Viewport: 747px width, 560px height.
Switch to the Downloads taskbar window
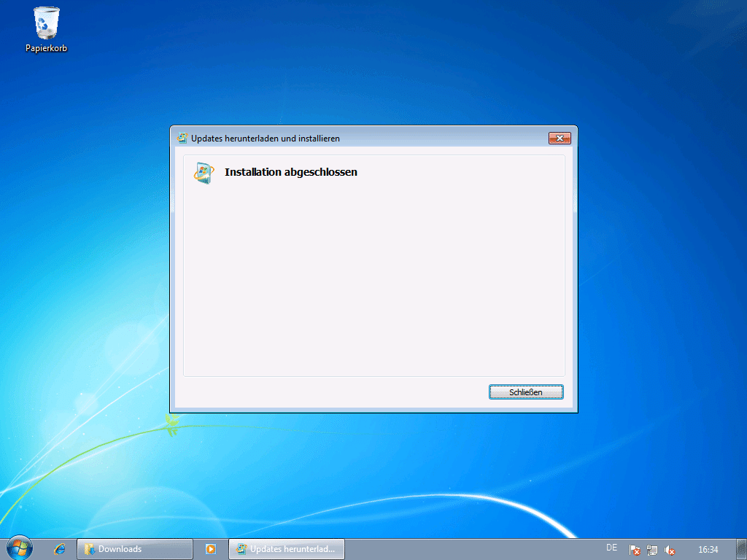click(135, 549)
